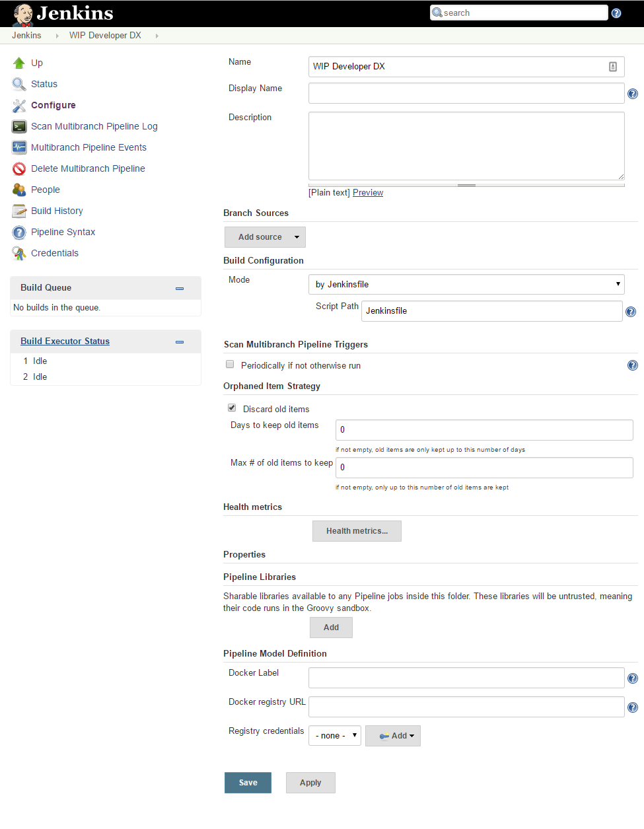Open Multibranch Pipeline Events
644x829 pixels.
click(89, 147)
